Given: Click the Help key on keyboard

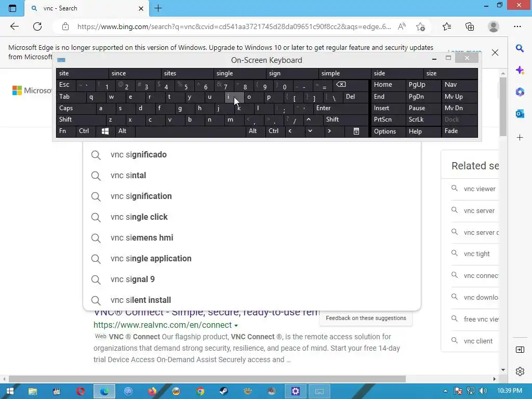Looking at the screenshot, I should click(423, 131).
